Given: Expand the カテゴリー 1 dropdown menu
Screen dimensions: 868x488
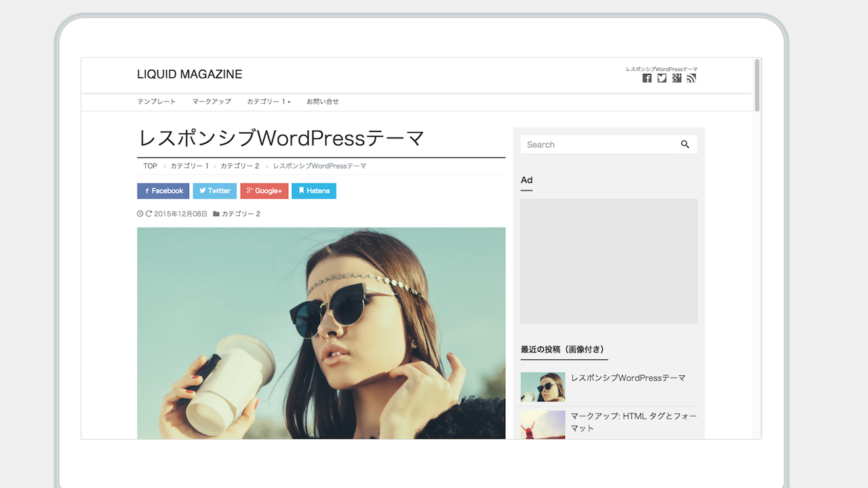Looking at the screenshot, I should 269,102.
